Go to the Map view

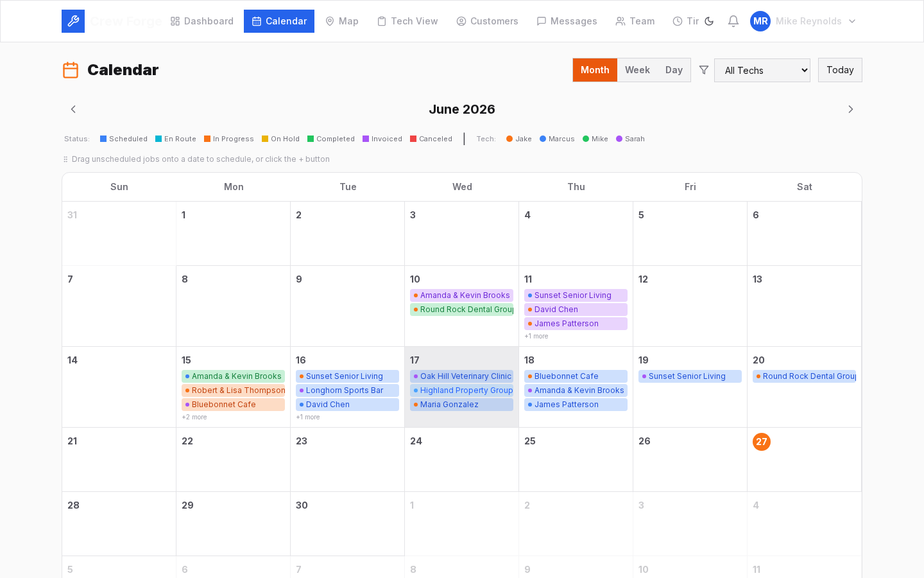tap(342, 21)
